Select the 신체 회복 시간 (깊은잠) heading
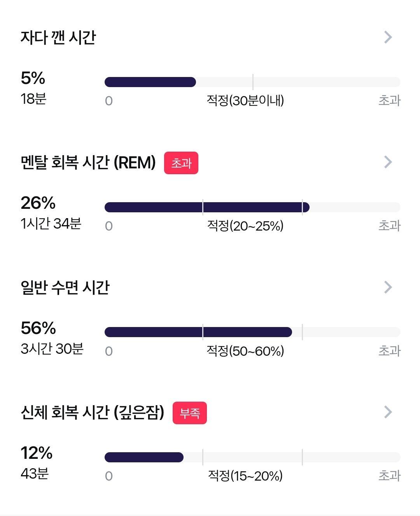 point(92,413)
